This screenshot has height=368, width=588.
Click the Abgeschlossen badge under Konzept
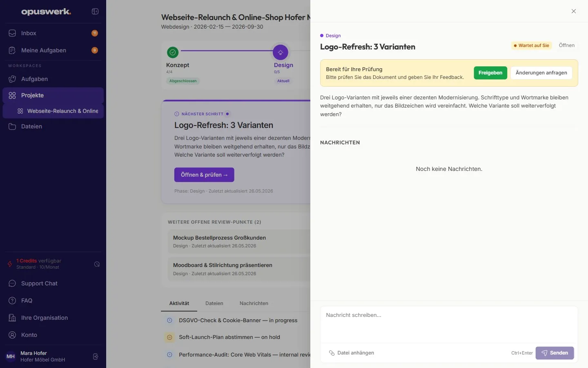coord(183,81)
